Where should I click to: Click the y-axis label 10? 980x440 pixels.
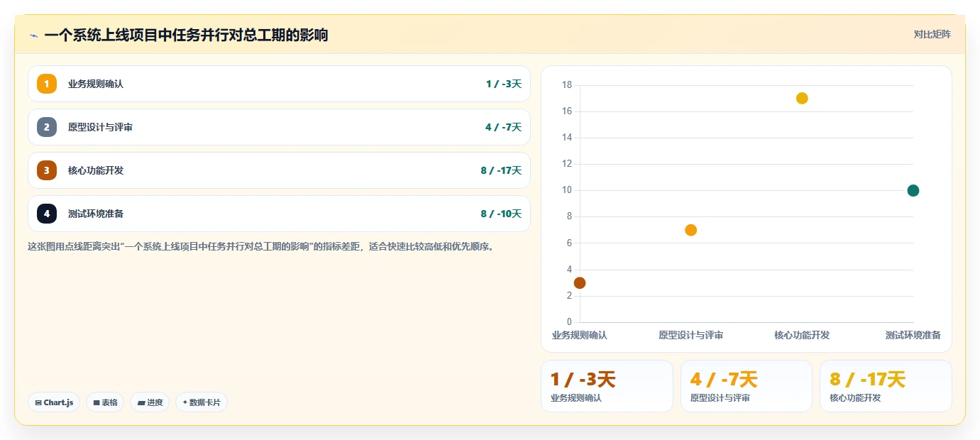tap(567, 190)
